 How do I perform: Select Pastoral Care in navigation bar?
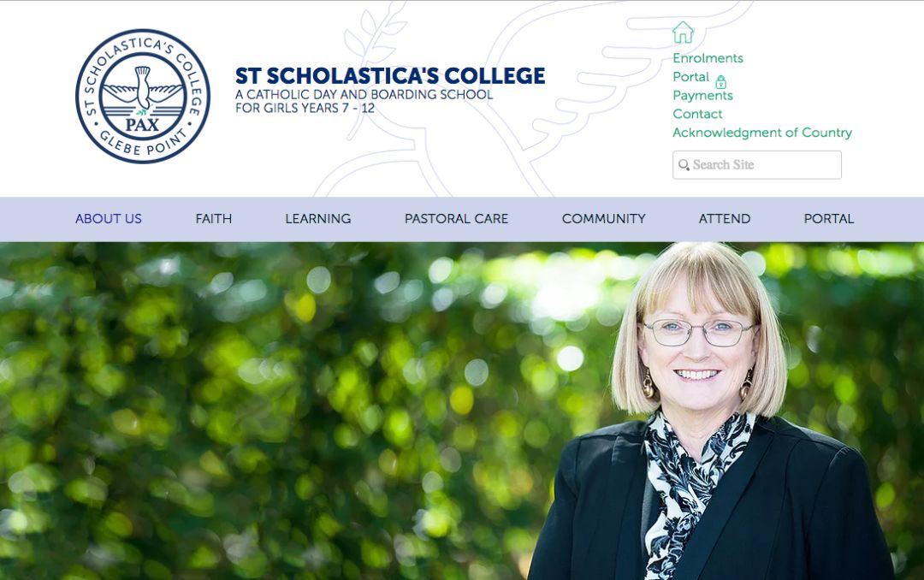tap(456, 219)
